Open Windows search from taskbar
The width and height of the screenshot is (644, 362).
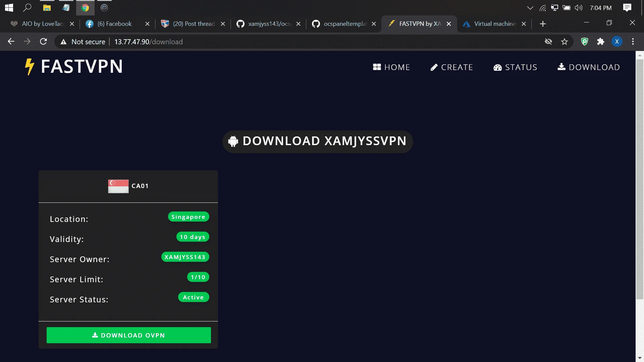[27, 8]
